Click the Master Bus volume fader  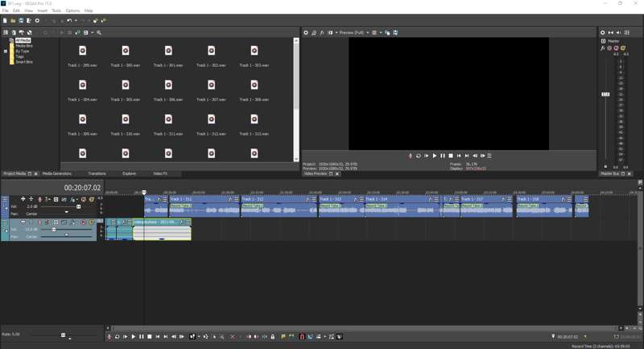(606, 94)
